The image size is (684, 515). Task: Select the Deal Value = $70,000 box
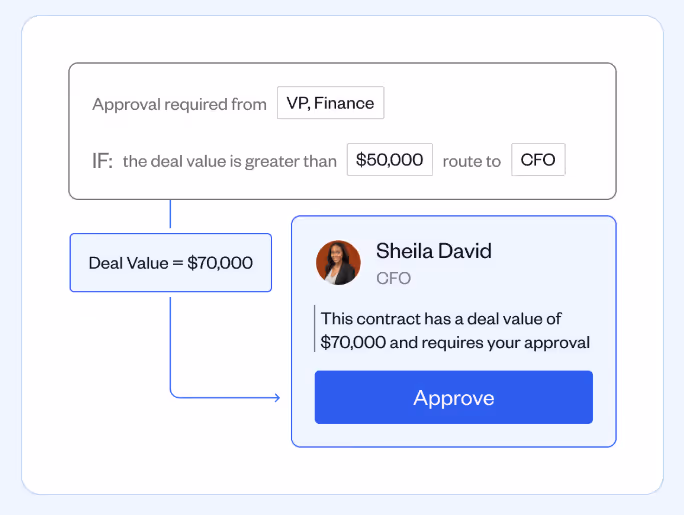(171, 263)
